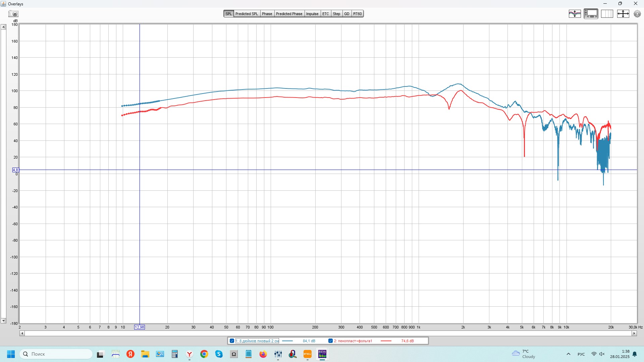Click the horizontal scrollbar right arrow

pos(634,333)
